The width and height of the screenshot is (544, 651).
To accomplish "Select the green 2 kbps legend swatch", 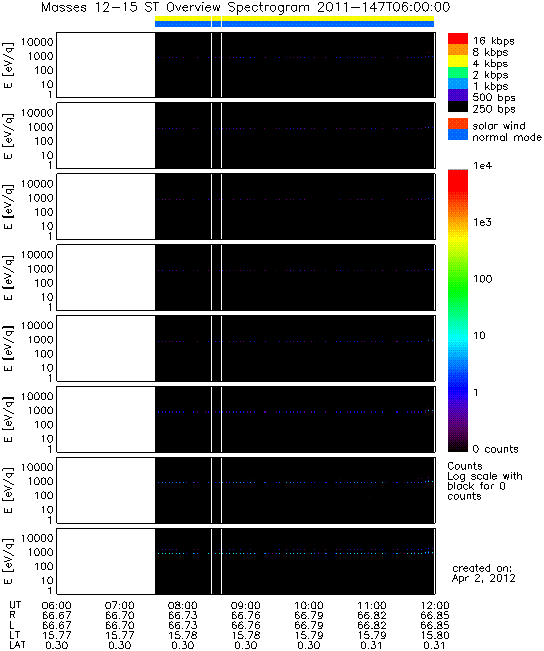I will (458, 73).
